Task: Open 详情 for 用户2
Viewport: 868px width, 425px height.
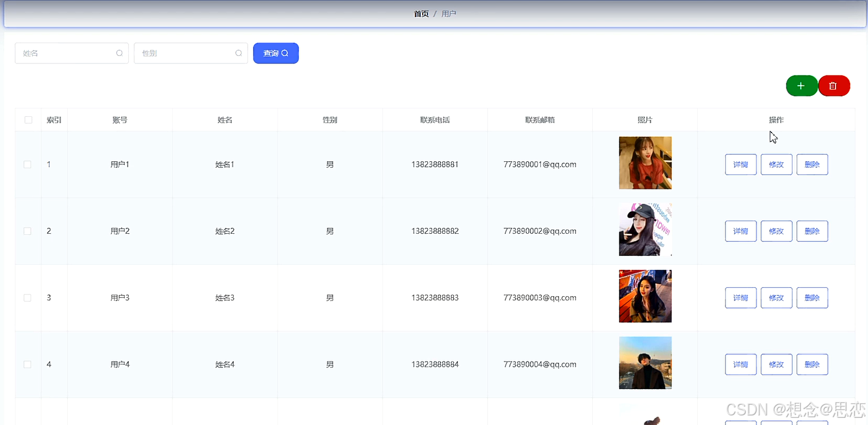Action: click(x=741, y=231)
